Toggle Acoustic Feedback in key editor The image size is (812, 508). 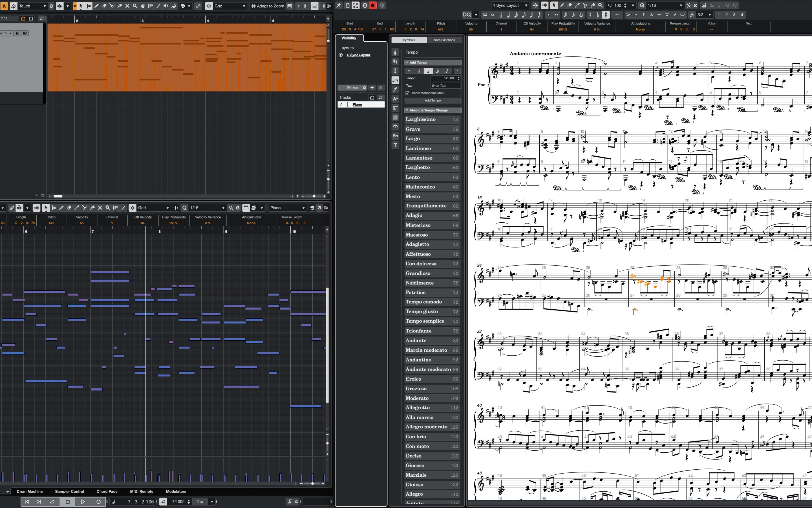point(37,208)
